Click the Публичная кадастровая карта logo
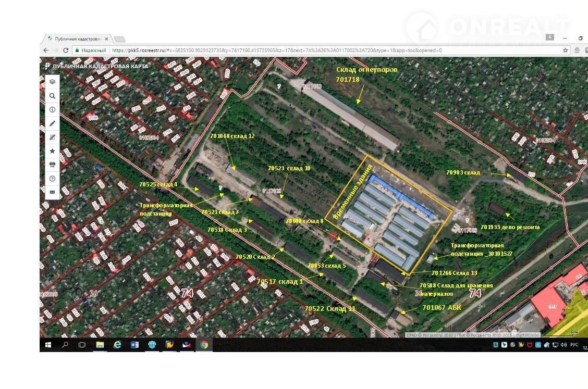588x389 pixels. pyautogui.click(x=96, y=66)
